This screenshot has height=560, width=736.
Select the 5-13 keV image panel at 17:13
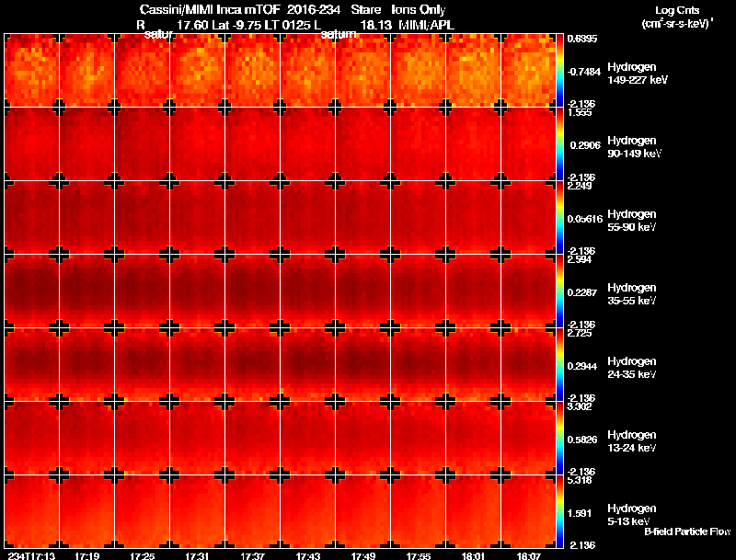click(x=32, y=511)
